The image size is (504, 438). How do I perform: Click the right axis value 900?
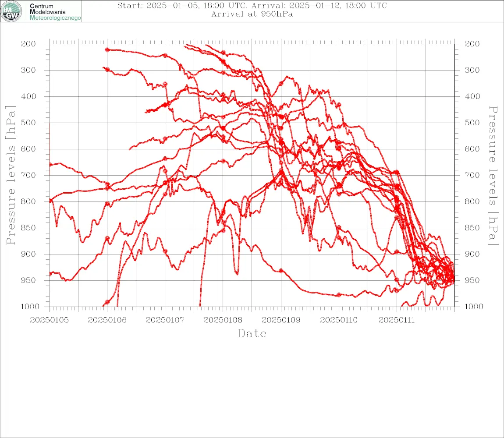472,254
